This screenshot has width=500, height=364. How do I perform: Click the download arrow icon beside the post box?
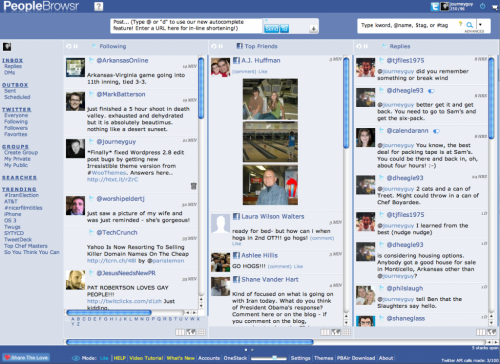point(313,29)
